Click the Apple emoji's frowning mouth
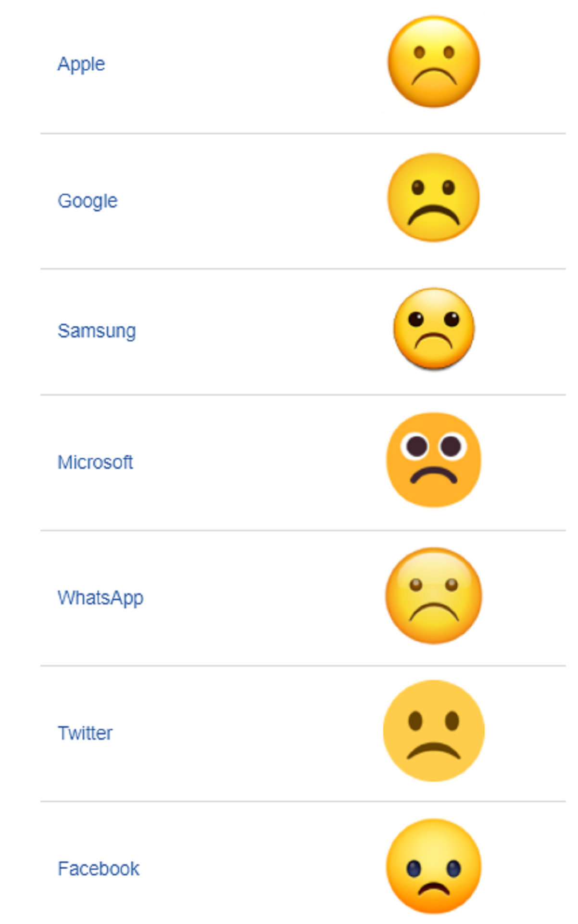This screenshot has width=578, height=924. click(434, 77)
